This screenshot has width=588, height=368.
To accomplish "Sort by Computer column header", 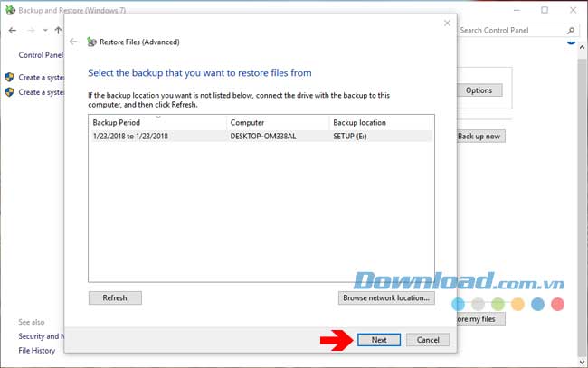I will tap(278, 123).
